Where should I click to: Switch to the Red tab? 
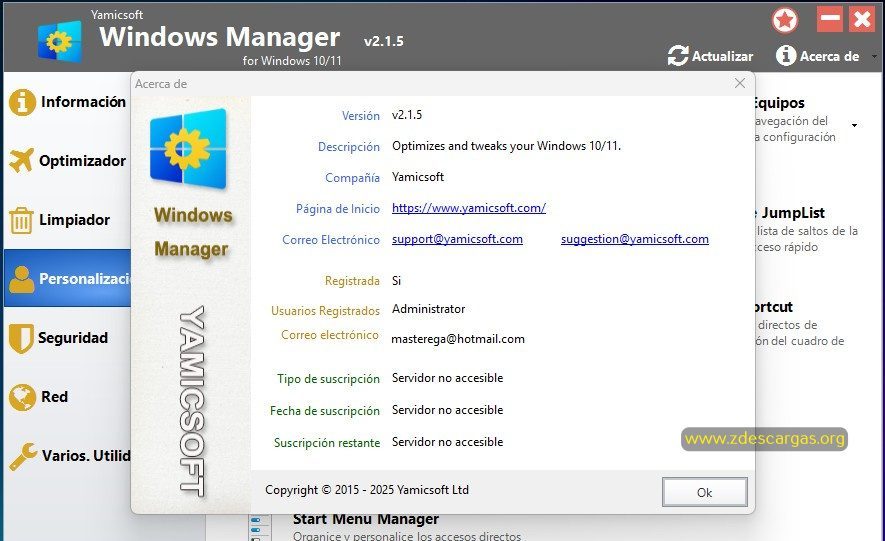[54, 397]
